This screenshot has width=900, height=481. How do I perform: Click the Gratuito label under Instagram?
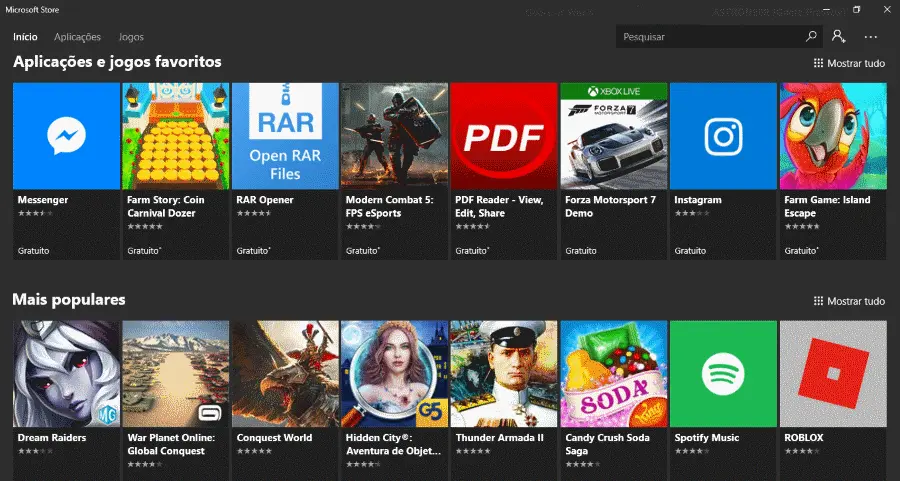(690, 251)
